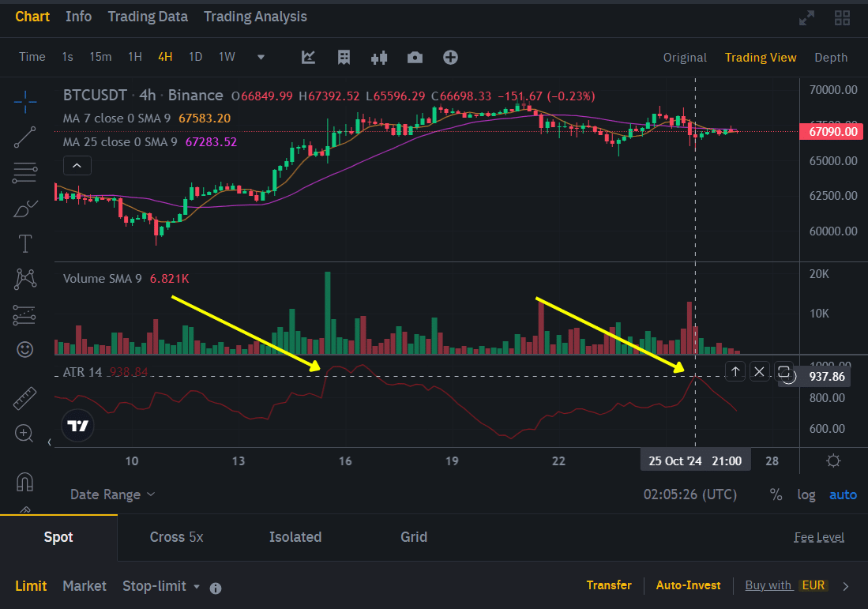Select the text annotation tool

24,243
